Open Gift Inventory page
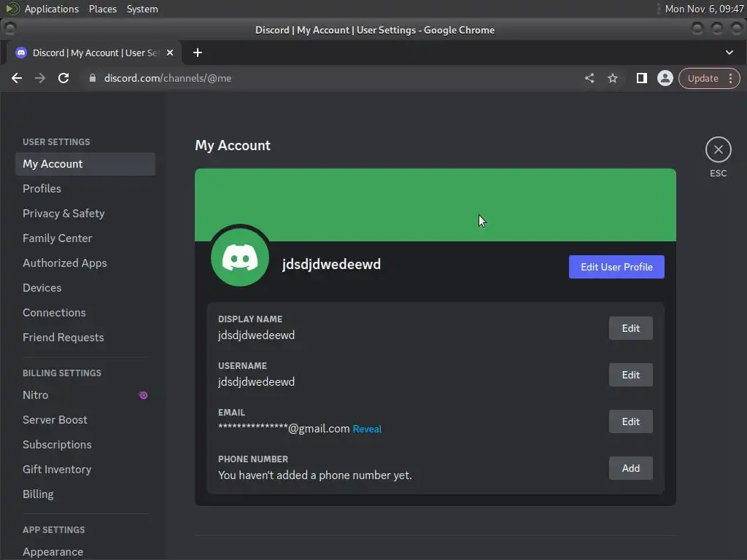747x560 pixels. 85,469
